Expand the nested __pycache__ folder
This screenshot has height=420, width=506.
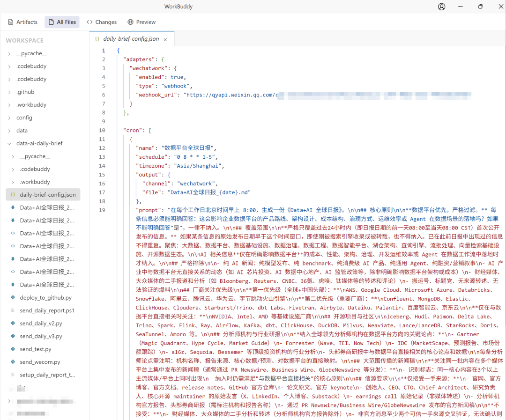click(13, 156)
